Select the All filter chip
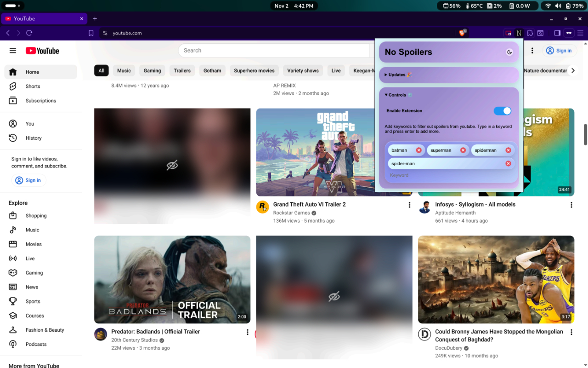 (x=101, y=71)
